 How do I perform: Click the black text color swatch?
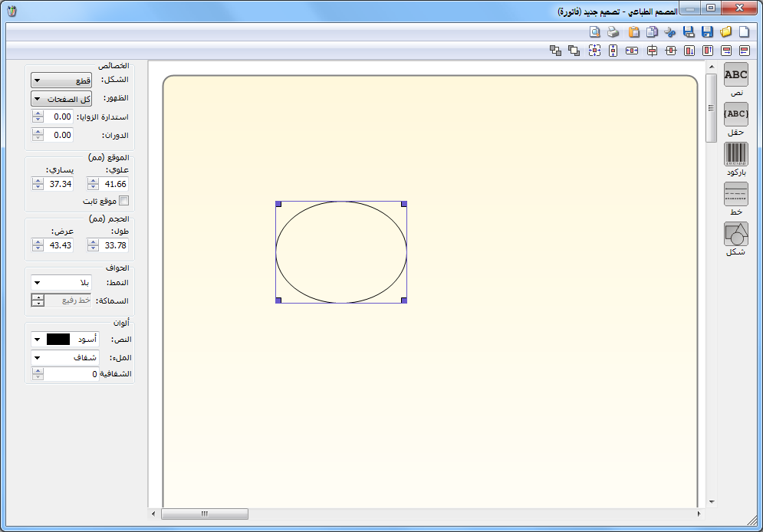click(58, 340)
